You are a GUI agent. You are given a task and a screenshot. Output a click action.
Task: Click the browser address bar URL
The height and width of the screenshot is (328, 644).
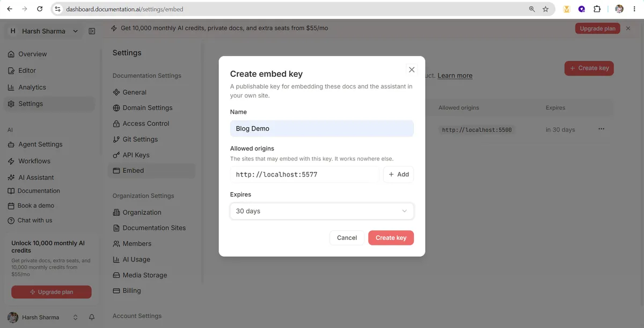pyautogui.click(x=125, y=9)
